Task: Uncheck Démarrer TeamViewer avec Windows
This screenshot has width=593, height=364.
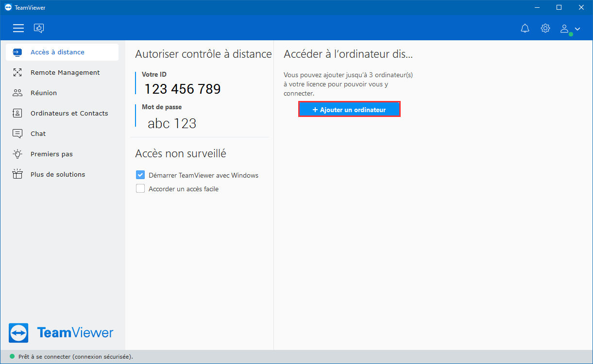Action: [140, 175]
